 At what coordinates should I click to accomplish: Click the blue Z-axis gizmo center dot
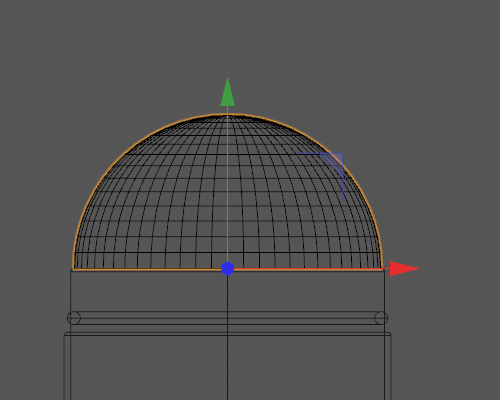pos(228,269)
